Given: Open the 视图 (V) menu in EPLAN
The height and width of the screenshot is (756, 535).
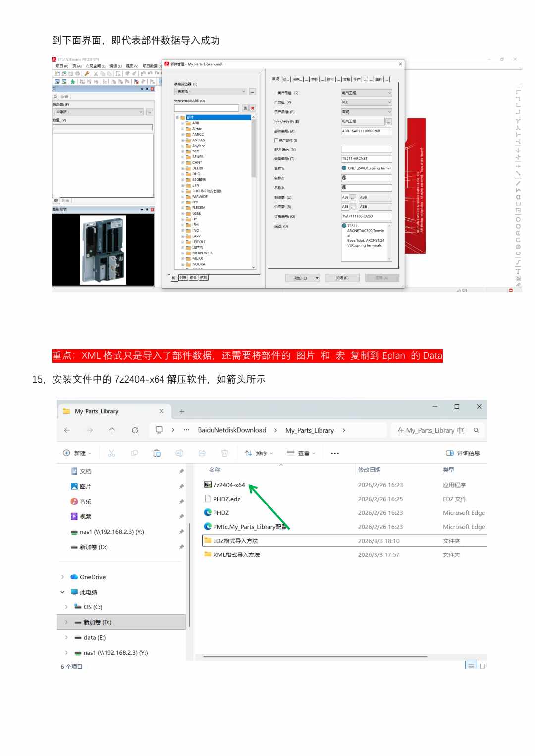Looking at the screenshot, I should (132, 66).
